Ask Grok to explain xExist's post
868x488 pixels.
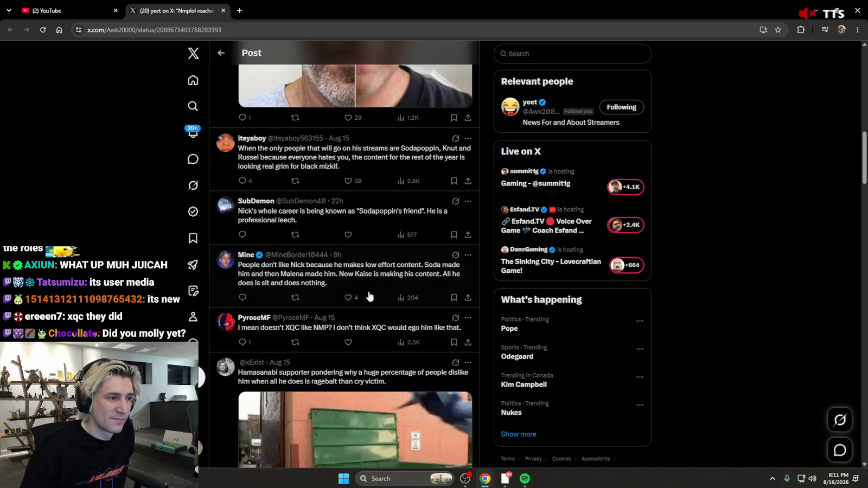(456, 362)
